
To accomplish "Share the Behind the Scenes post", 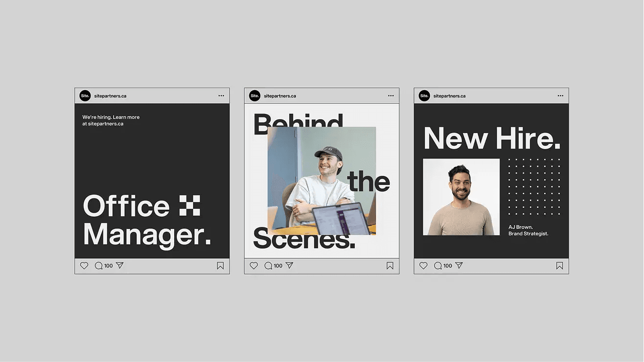I will pos(289,266).
